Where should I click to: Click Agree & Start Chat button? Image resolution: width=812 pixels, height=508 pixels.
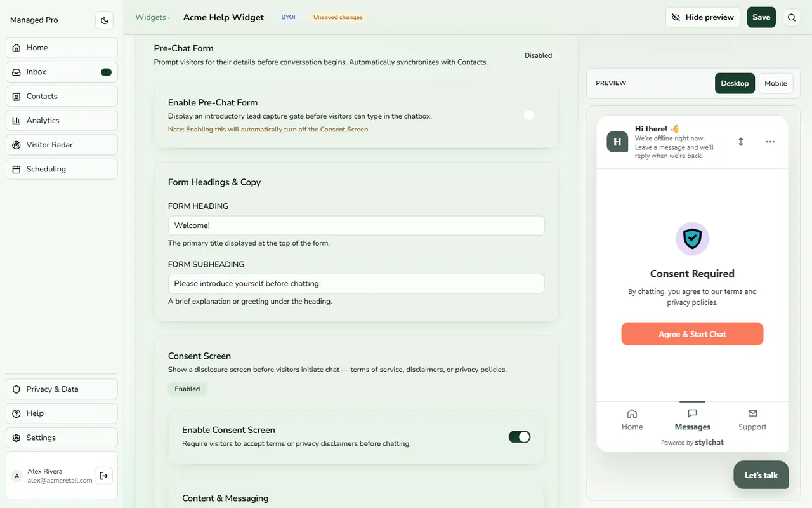click(x=692, y=334)
